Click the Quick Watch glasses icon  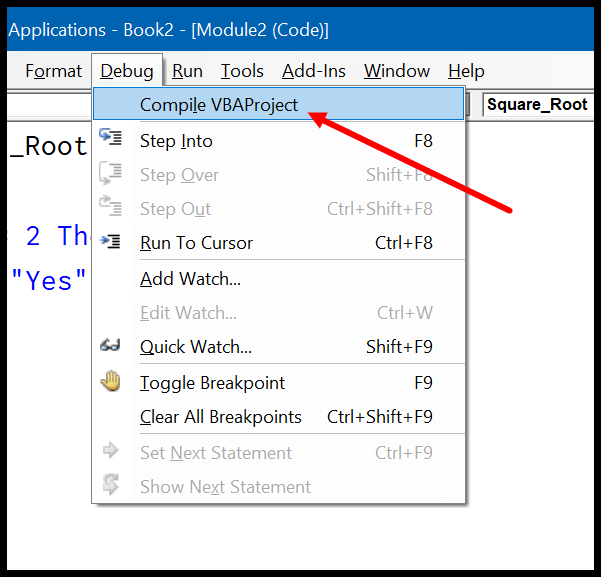click(111, 347)
